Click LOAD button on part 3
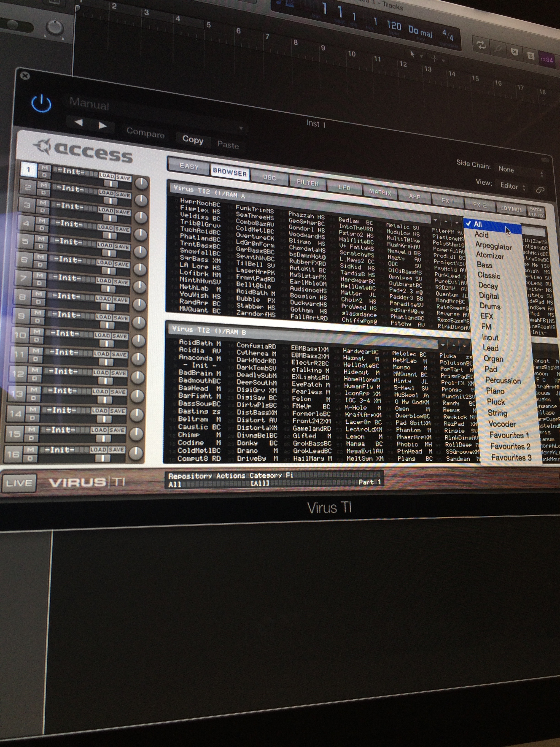560x747 pixels. (105, 210)
